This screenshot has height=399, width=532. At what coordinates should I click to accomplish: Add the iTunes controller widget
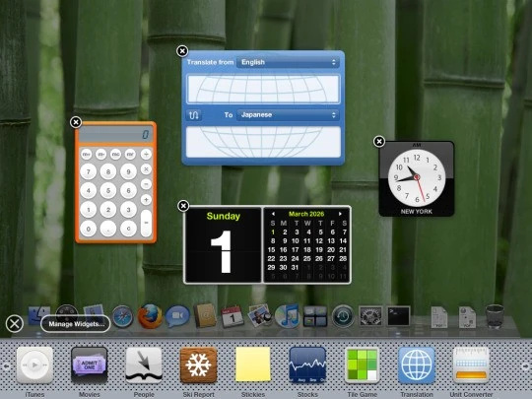point(34,366)
